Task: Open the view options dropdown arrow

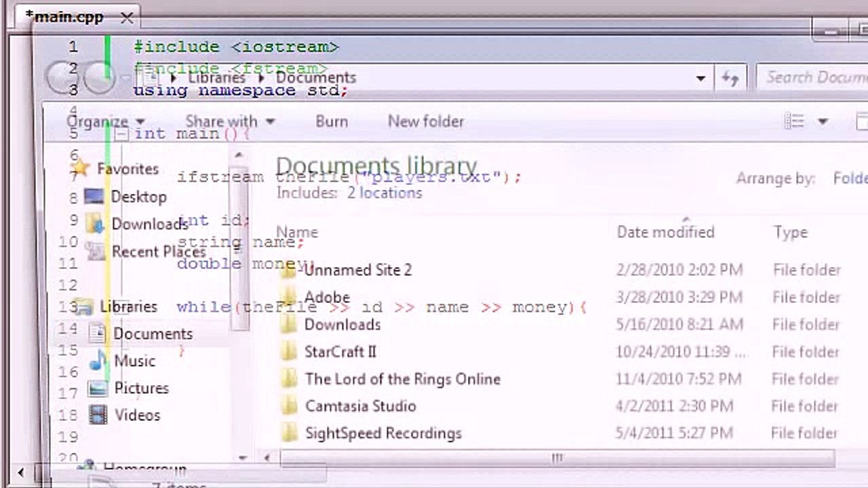Action: click(x=823, y=122)
